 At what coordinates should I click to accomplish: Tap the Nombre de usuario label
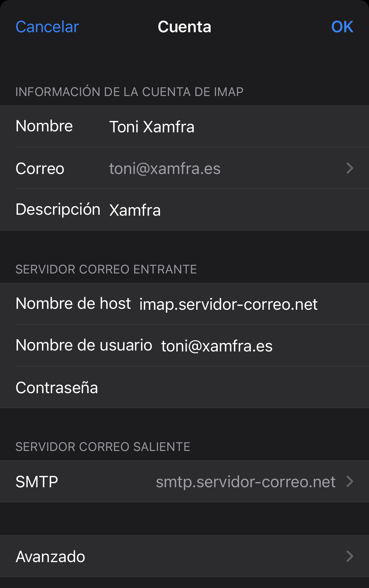[x=84, y=345]
